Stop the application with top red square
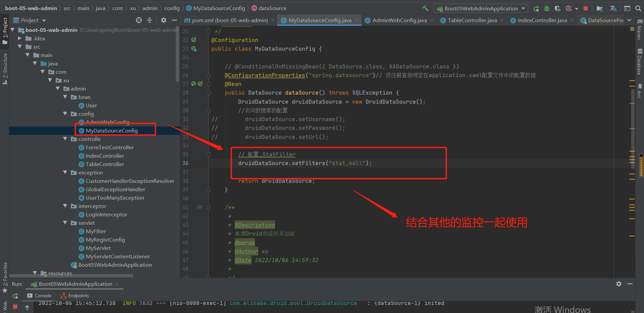This screenshot has width=644, height=313. 586,8
